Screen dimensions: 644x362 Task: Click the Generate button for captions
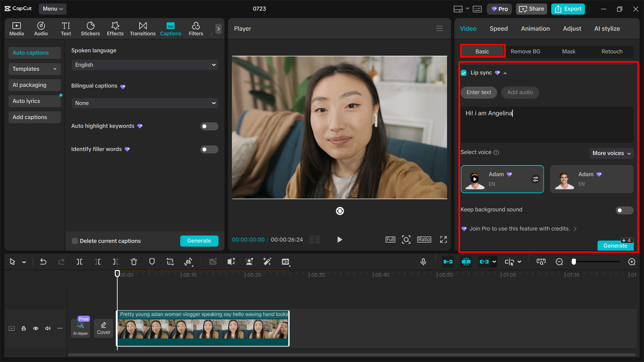(x=199, y=241)
